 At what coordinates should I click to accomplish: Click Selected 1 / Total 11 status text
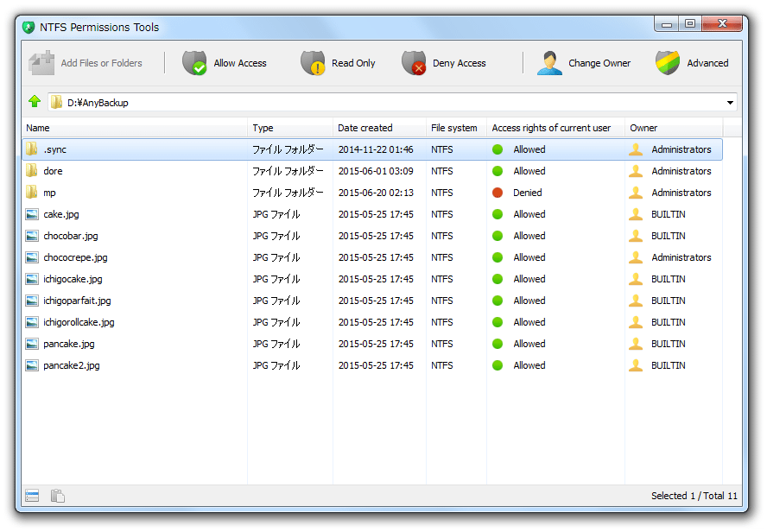click(x=694, y=496)
